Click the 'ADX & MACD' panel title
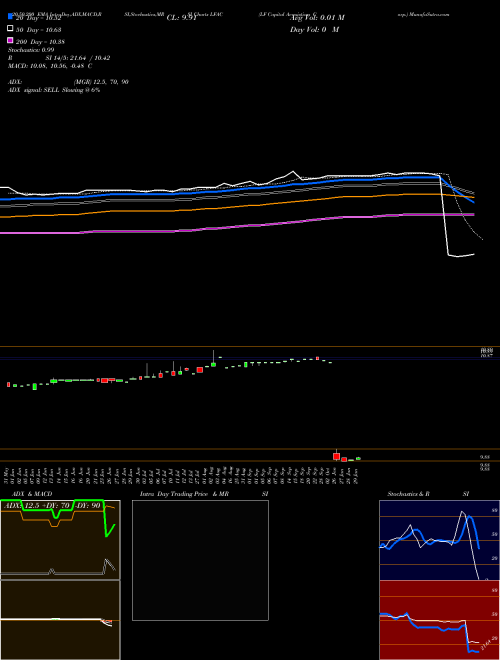The image size is (500, 660). point(32,494)
